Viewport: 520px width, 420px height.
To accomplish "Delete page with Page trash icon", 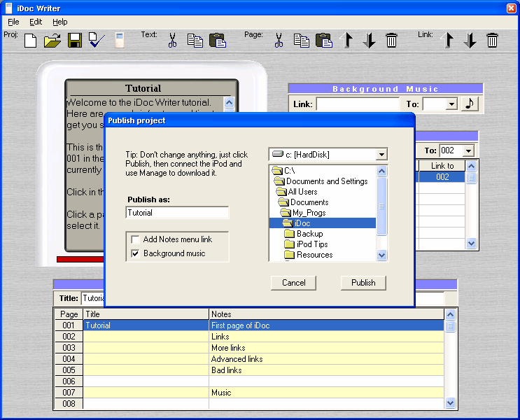I will point(392,41).
